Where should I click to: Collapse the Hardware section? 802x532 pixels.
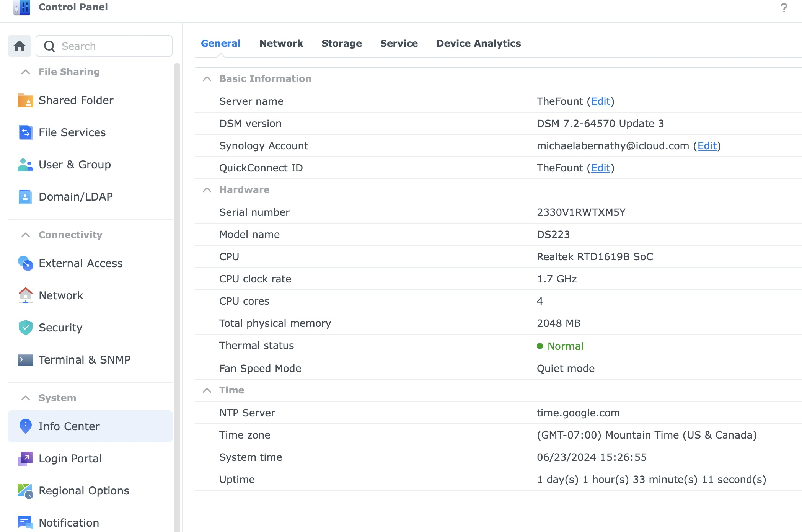pos(207,190)
